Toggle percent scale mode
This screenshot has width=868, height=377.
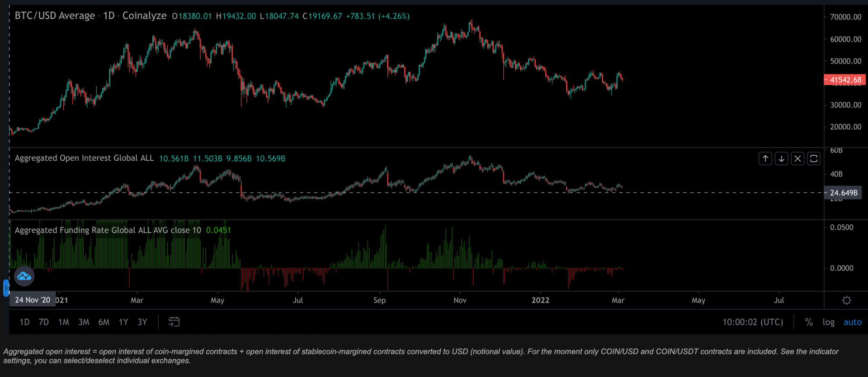coord(809,322)
